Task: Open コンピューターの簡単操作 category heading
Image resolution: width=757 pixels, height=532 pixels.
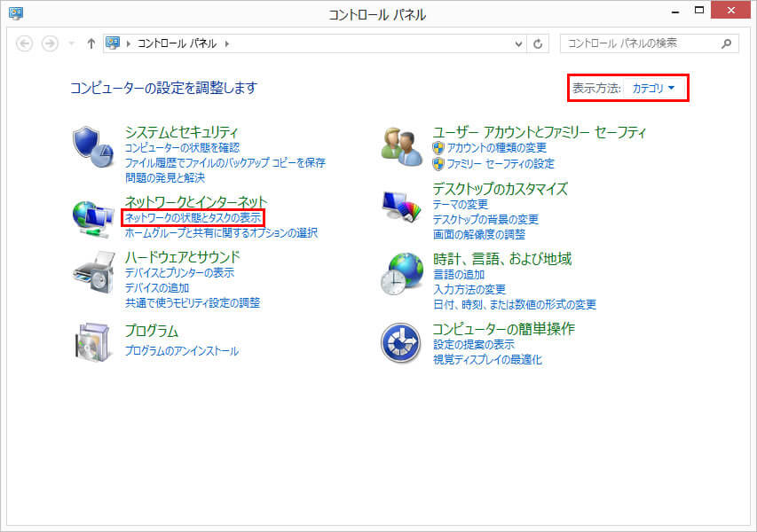Action: pos(503,328)
